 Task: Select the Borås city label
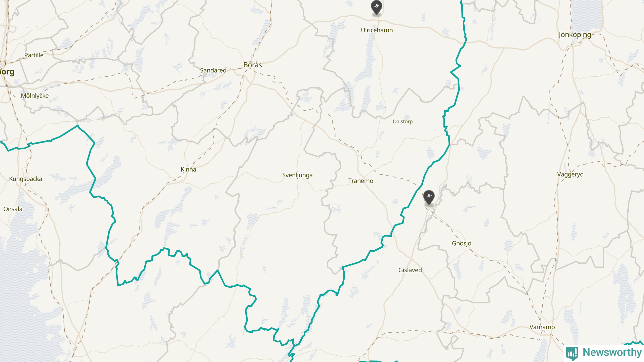click(x=253, y=65)
